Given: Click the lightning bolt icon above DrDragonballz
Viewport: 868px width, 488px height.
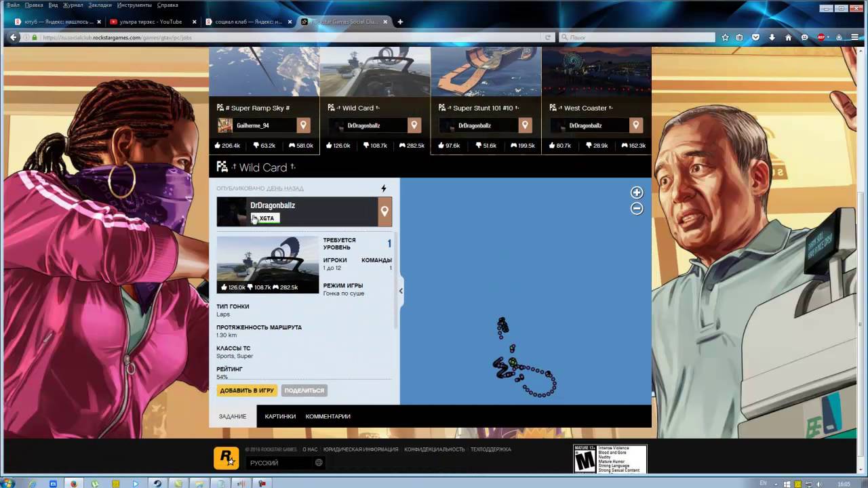Looking at the screenshot, I should [x=384, y=188].
